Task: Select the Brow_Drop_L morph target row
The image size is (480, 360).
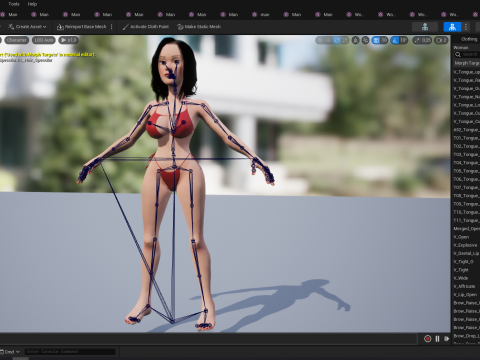Action: (x=466, y=336)
